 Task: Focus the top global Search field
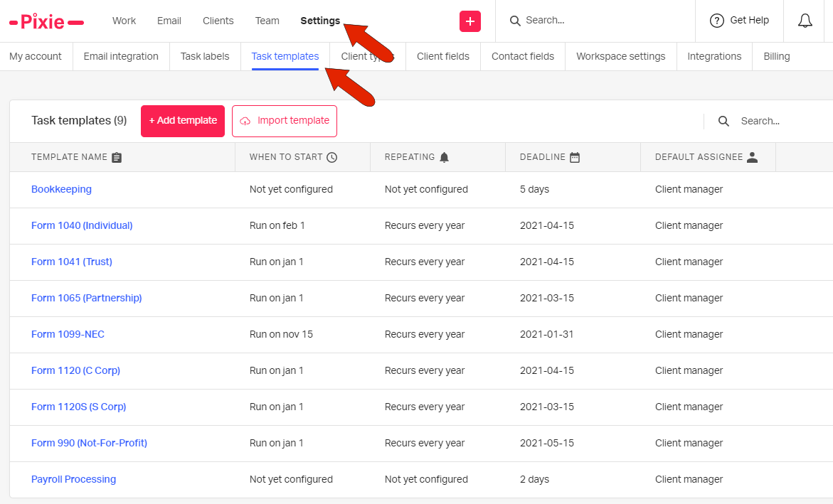[x=595, y=21]
